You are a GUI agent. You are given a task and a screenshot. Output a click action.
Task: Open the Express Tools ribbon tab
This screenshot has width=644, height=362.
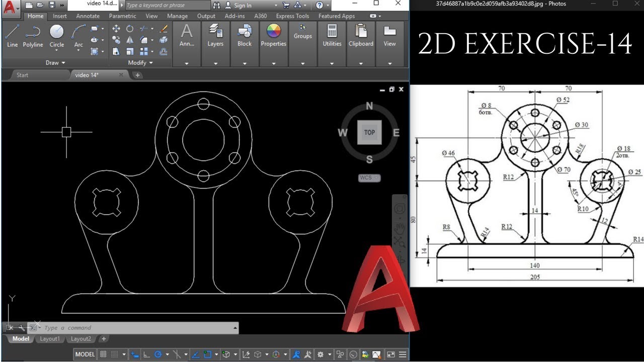(292, 16)
